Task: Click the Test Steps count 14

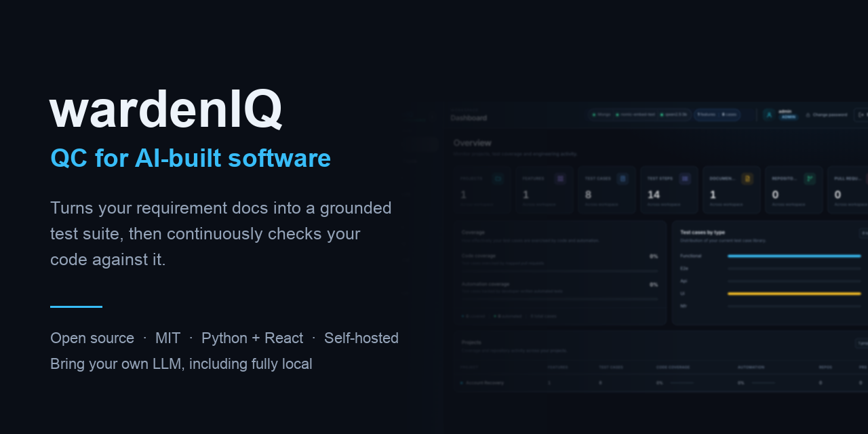Action: [x=654, y=195]
